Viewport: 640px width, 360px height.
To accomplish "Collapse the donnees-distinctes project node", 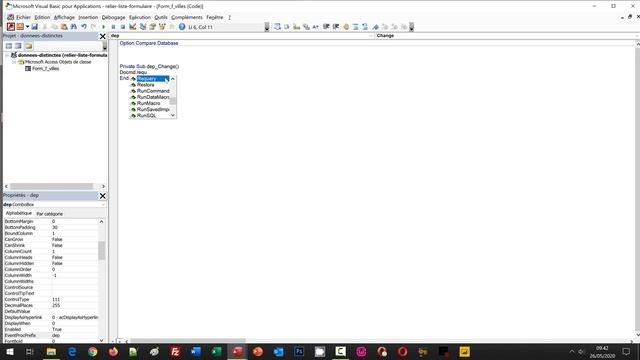I will 7,55.
